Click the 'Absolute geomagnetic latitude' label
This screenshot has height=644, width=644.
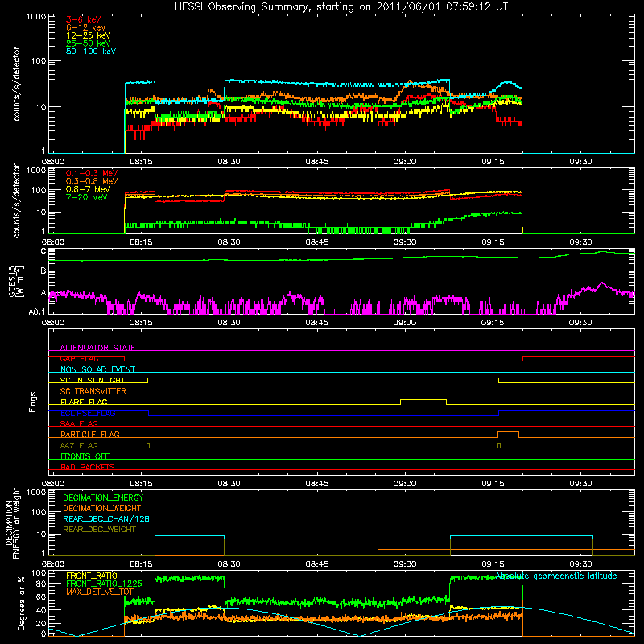click(556, 576)
